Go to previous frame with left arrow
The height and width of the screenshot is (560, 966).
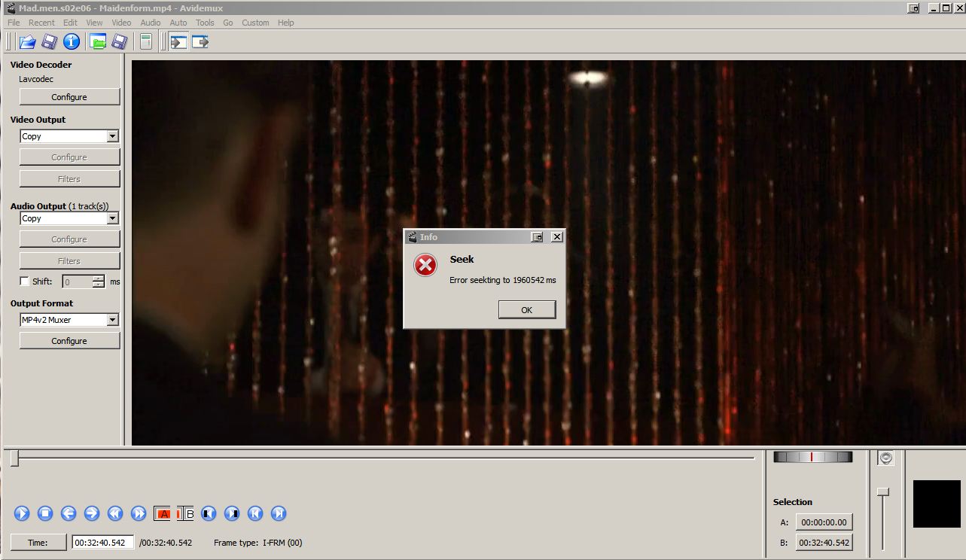click(69, 513)
